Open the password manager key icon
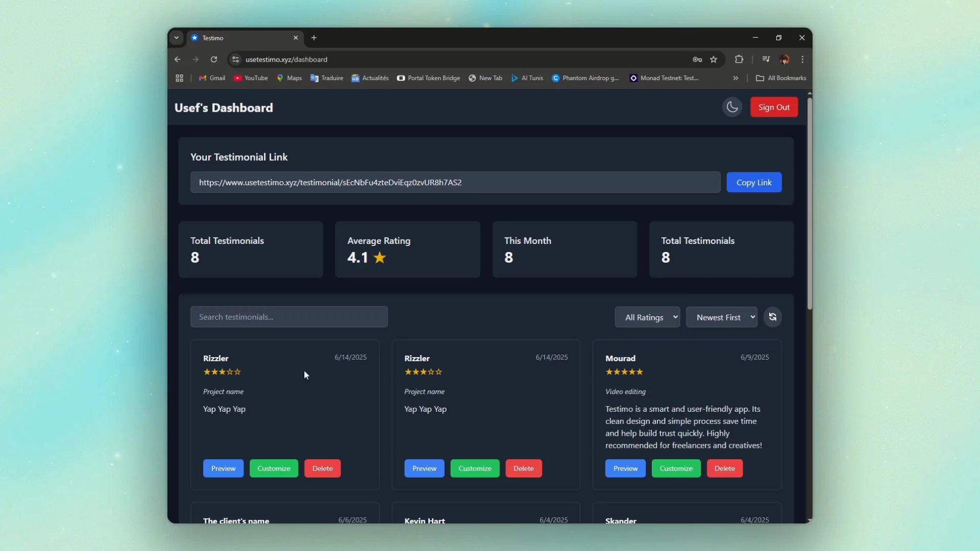980x551 pixels. click(x=697, y=59)
